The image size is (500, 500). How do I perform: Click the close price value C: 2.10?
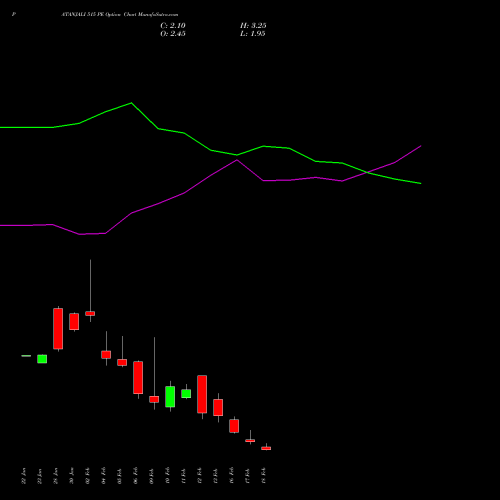point(173,26)
